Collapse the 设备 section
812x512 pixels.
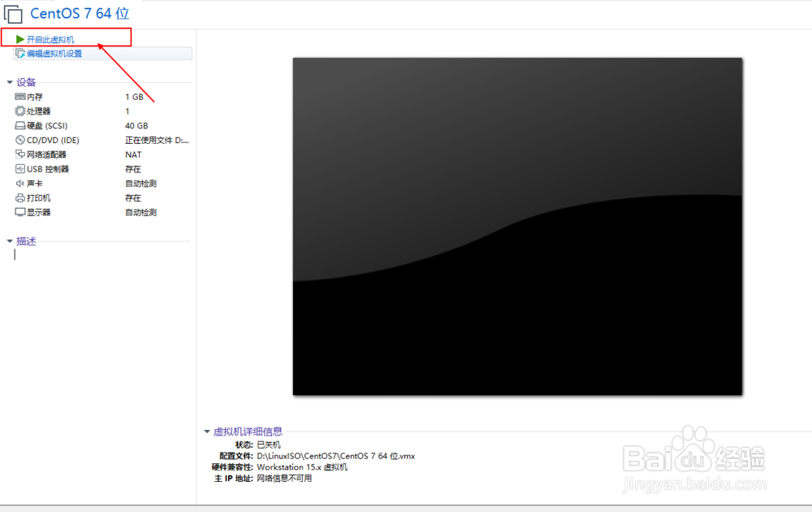(9, 82)
